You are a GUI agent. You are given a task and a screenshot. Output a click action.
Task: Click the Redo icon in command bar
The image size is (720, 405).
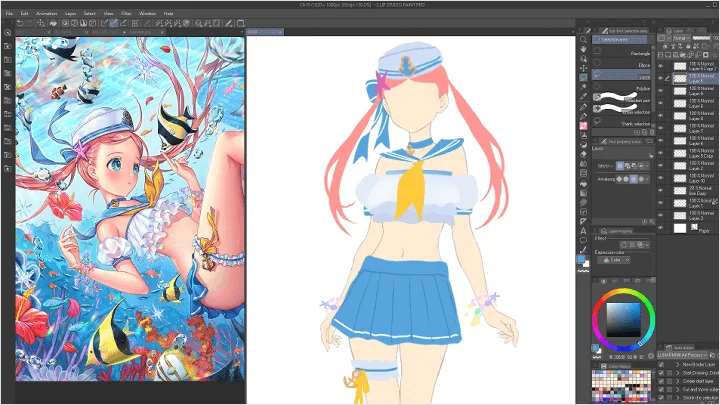(29, 23)
